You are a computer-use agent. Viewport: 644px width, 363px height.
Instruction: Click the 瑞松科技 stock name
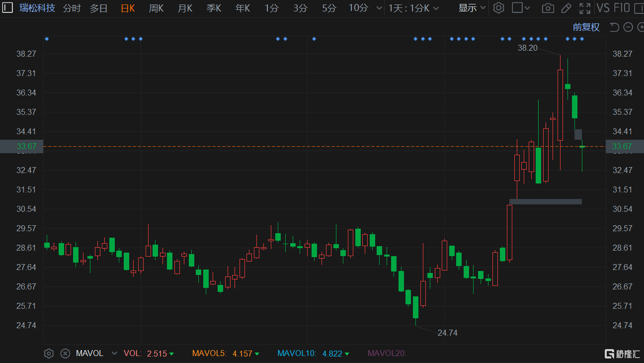[x=37, y=8]
